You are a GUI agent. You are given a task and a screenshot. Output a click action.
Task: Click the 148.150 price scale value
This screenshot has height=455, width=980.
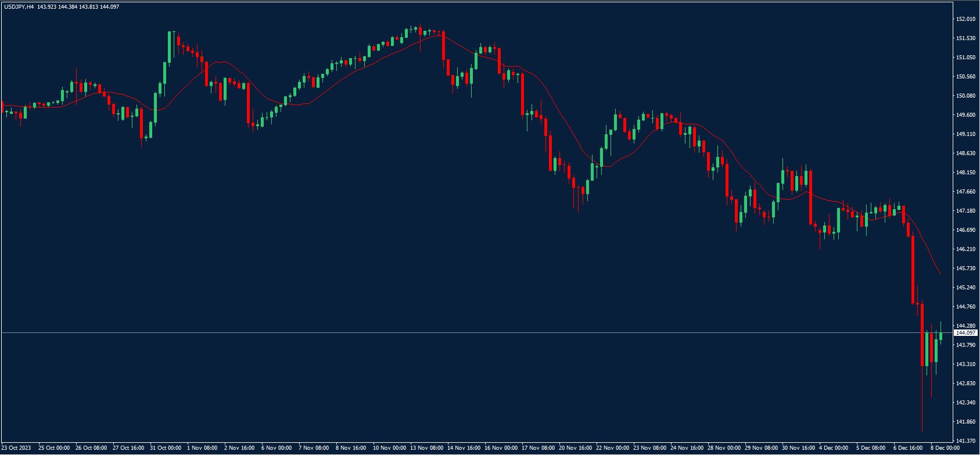pos(966,173)
